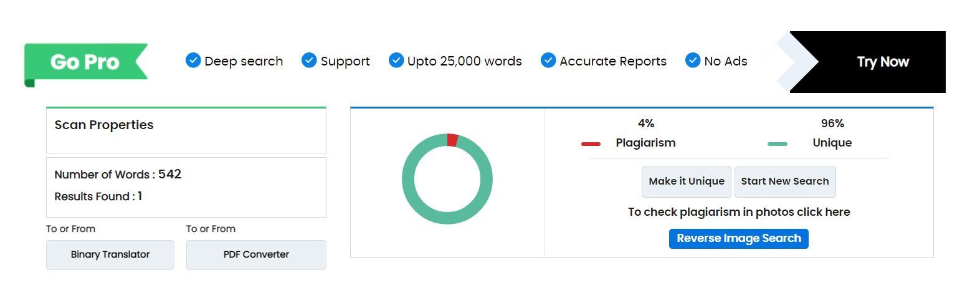The image size is (980, 295).
Task: Open the PDF Converter tool
Action: coord(256,255)
